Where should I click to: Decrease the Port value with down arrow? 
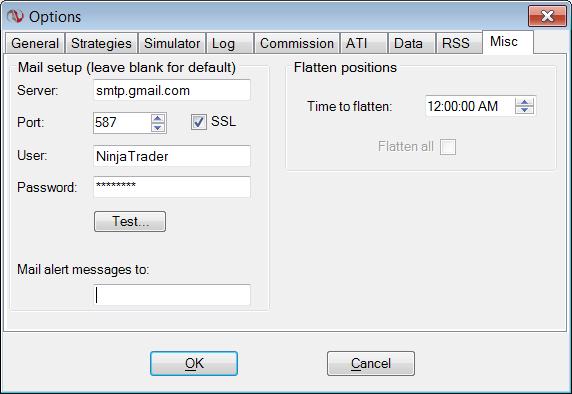pos(158,127)
